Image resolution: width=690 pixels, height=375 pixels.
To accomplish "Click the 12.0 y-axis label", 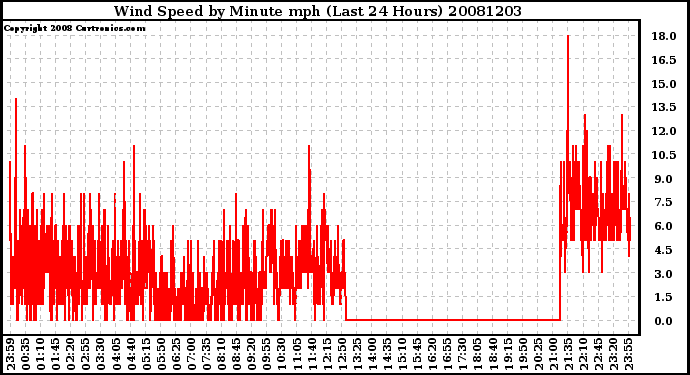I will [664, 131].
